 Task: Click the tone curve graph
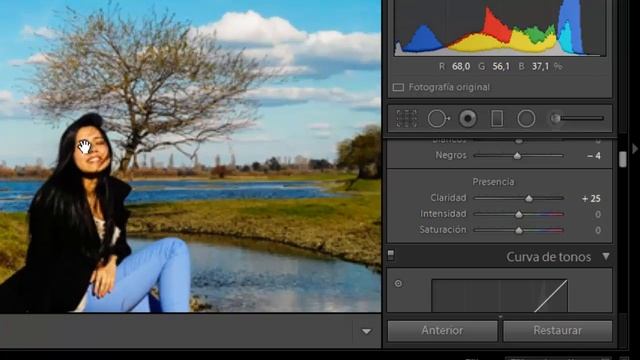(x=499, y=296)
